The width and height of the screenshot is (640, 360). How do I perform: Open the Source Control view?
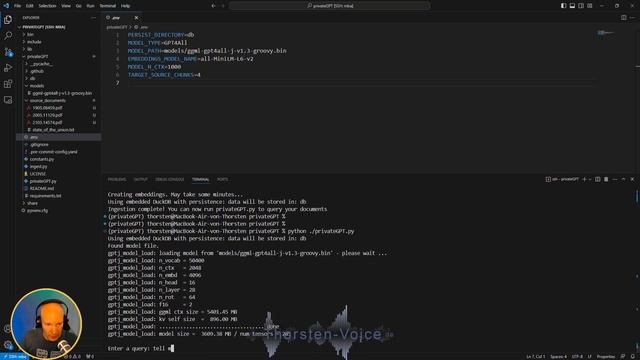[x=8, y=52]
